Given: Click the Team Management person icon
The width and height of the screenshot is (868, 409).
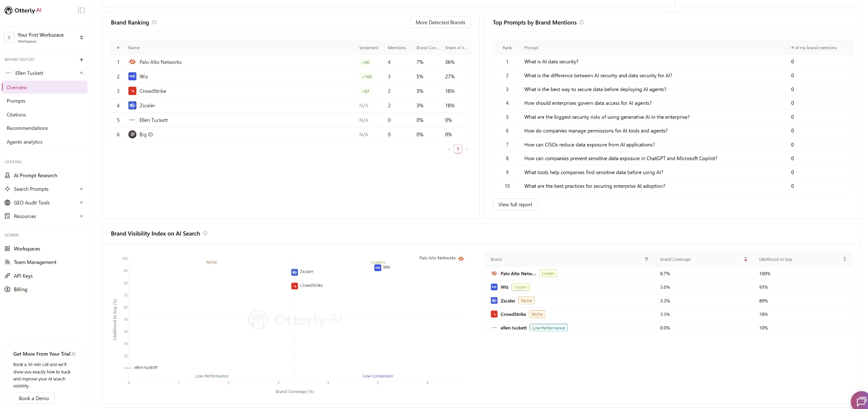Looking at the screenshot, I should [7, 262].
